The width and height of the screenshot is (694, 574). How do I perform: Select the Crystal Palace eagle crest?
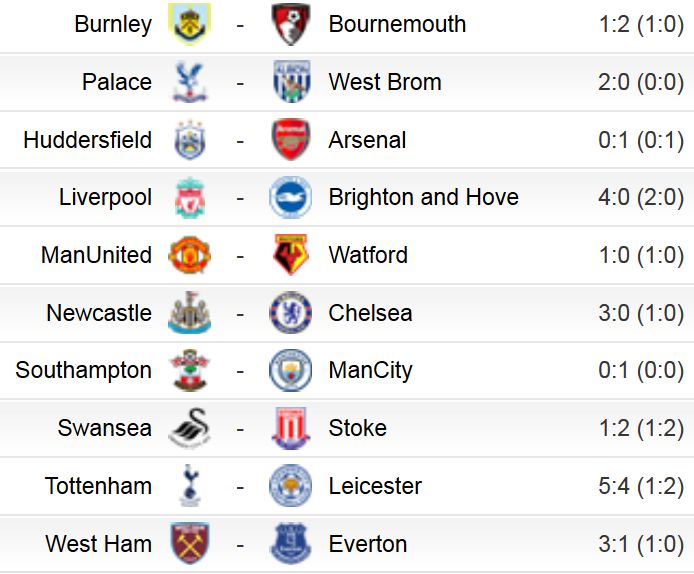click(x=189, y=82)
